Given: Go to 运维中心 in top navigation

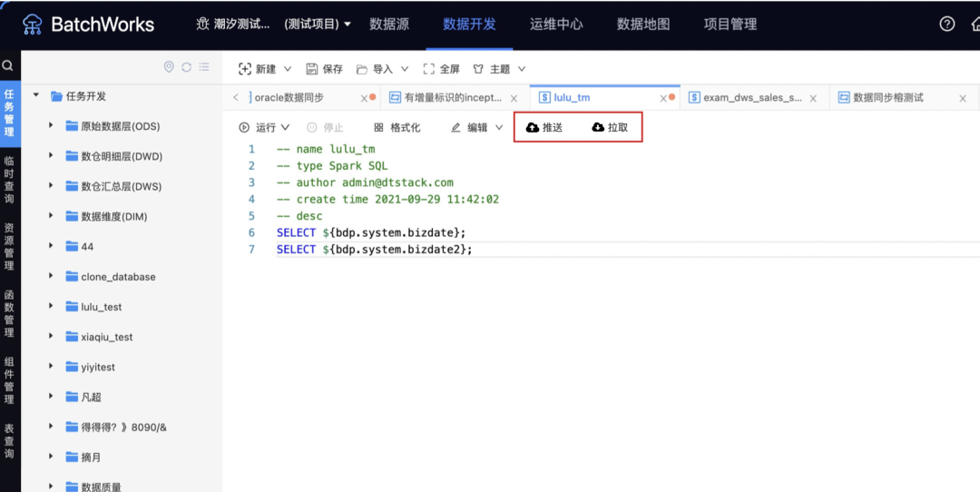Looking at the screenshot, I should [556, 25].
